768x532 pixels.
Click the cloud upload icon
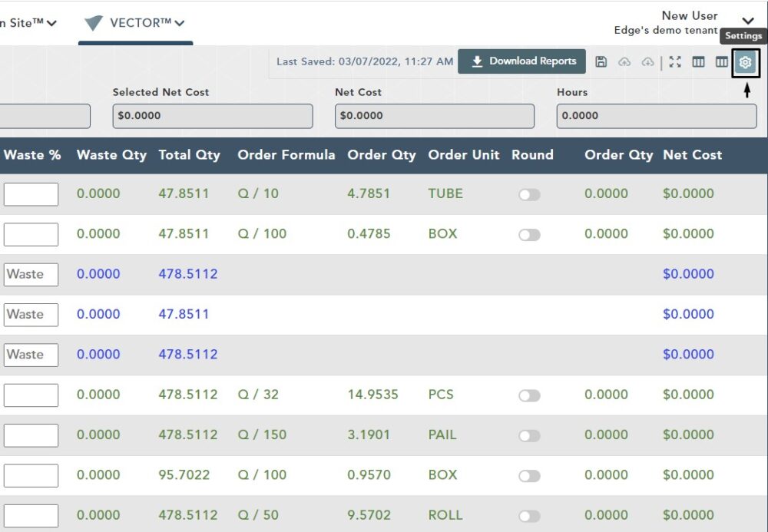[x=624, y=62]
